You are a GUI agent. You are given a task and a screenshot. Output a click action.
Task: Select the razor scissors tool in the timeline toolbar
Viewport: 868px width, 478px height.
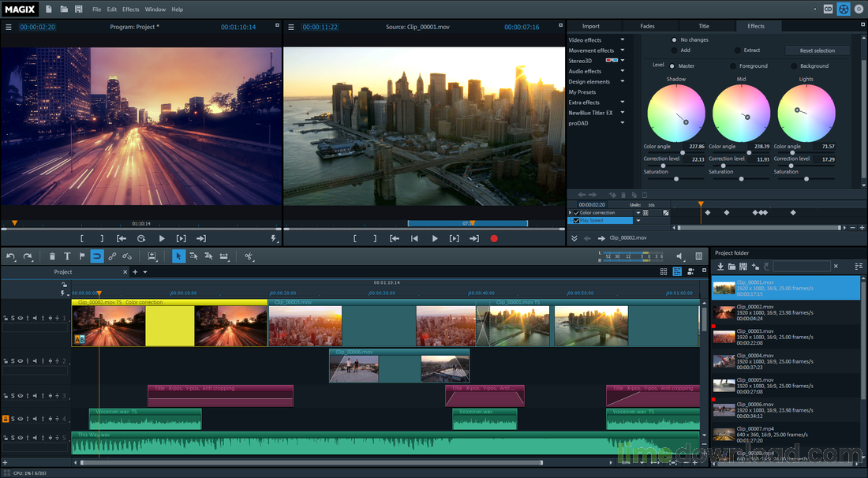pos(249,256)
